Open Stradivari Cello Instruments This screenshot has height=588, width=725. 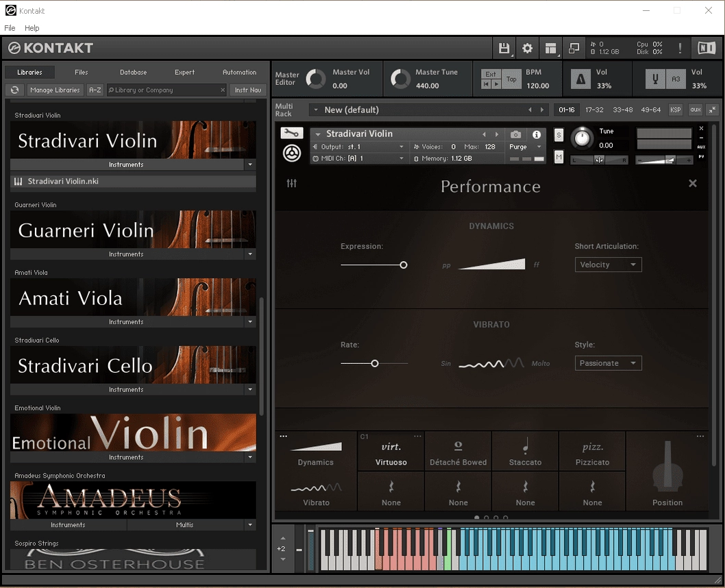pos(127,389)
